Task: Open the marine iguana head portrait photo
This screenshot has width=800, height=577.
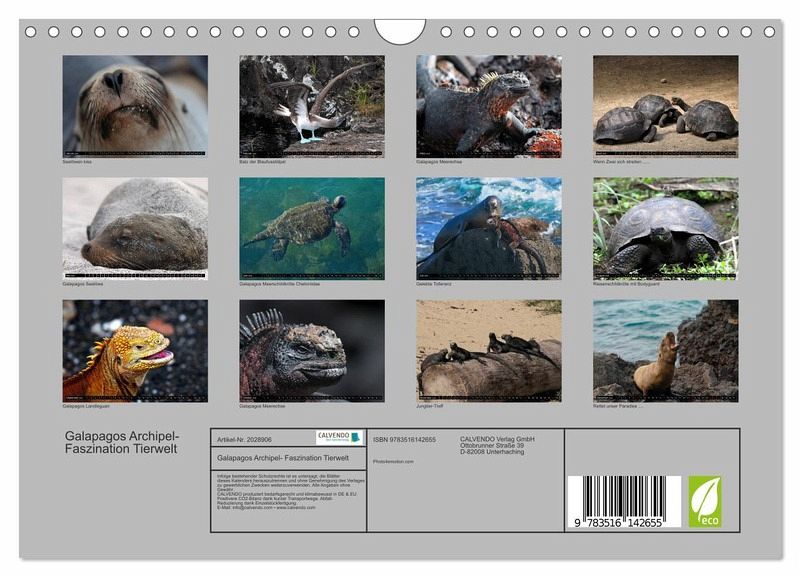Action: pos(311,350)
